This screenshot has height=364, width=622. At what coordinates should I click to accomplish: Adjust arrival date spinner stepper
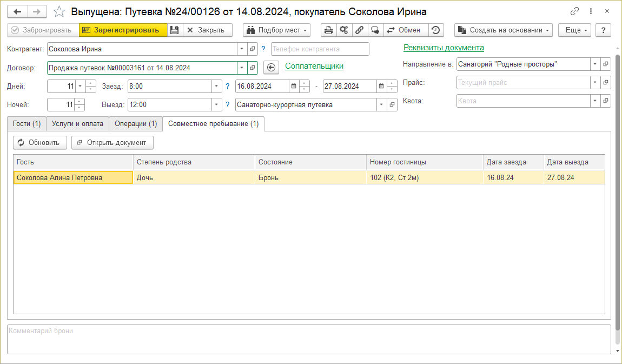tap(305, 86)
